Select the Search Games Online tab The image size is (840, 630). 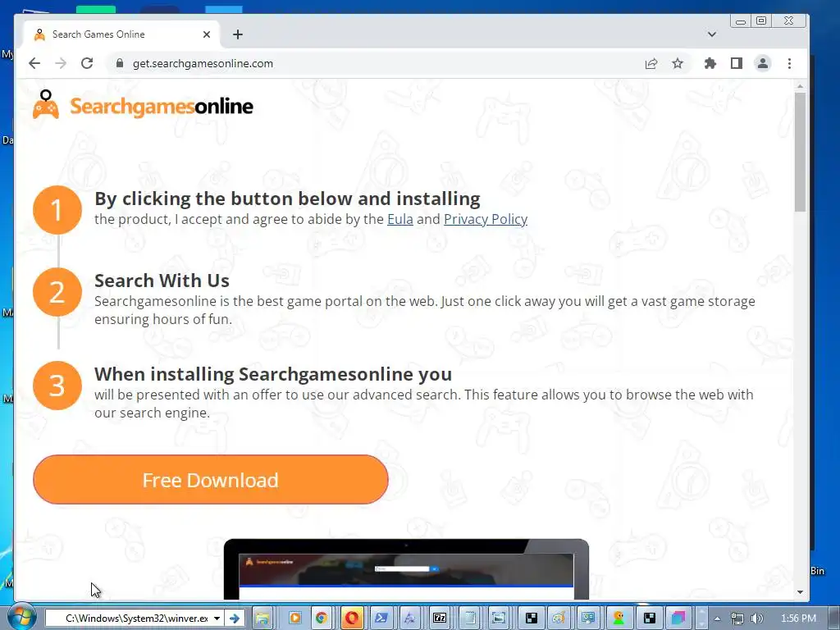(x=121, y=34)
